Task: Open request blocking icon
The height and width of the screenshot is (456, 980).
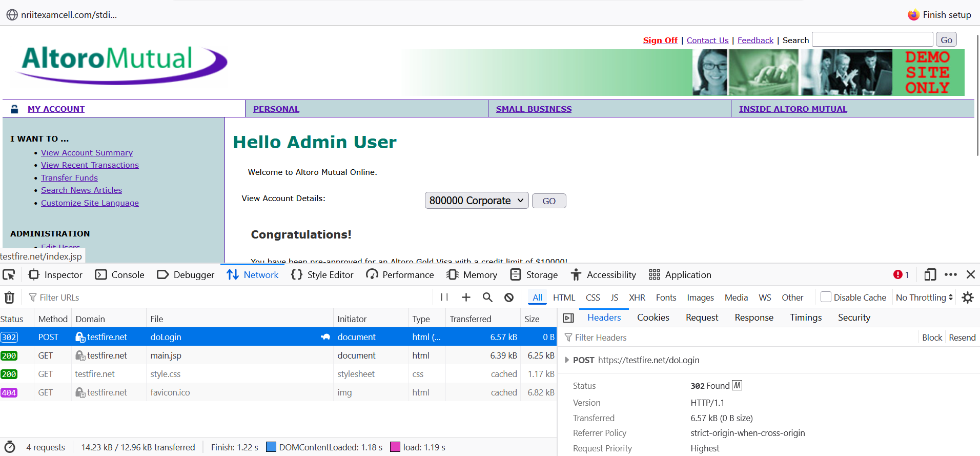Action: click(x=509, y=298)
